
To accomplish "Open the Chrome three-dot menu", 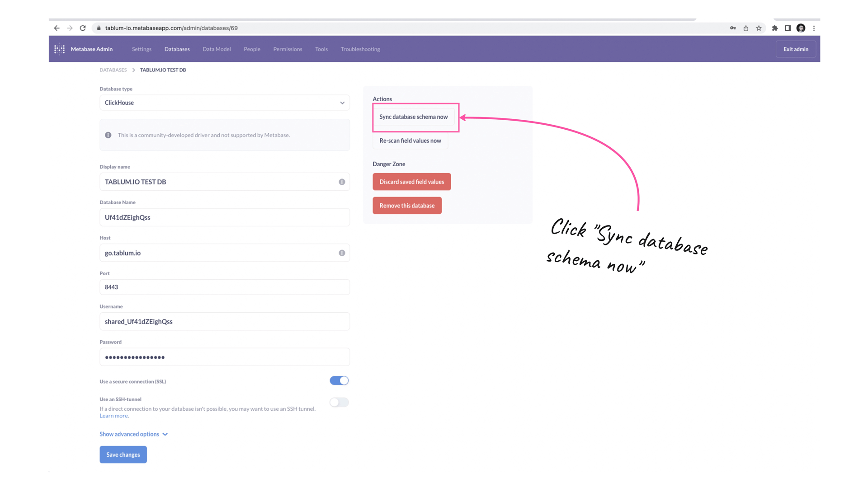I will click(x=814, y=28).
